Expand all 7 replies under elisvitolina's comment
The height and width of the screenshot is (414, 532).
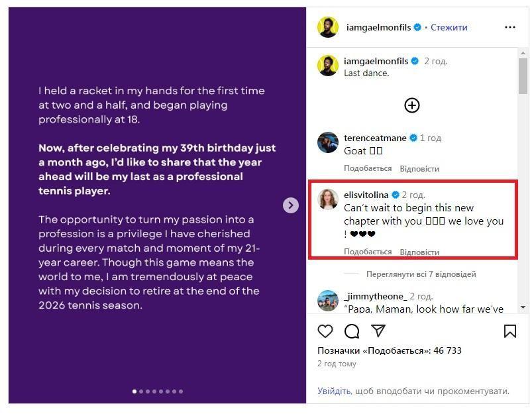(421, 274)
